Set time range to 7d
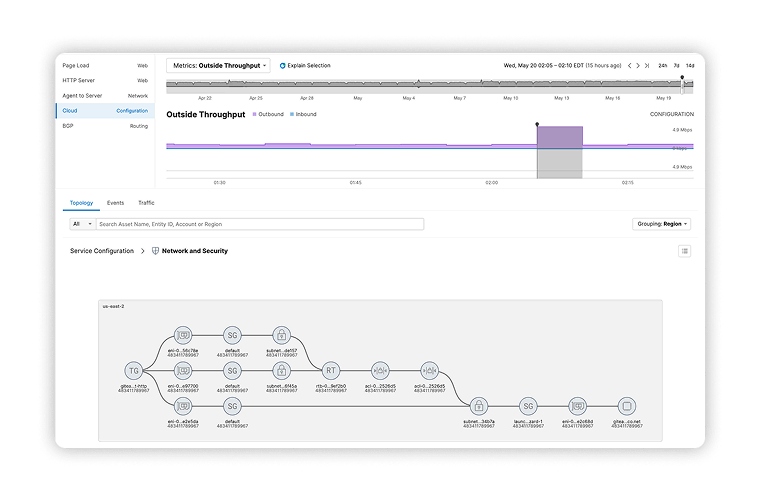Screen dimensions: 760x500 click(677, 65)
